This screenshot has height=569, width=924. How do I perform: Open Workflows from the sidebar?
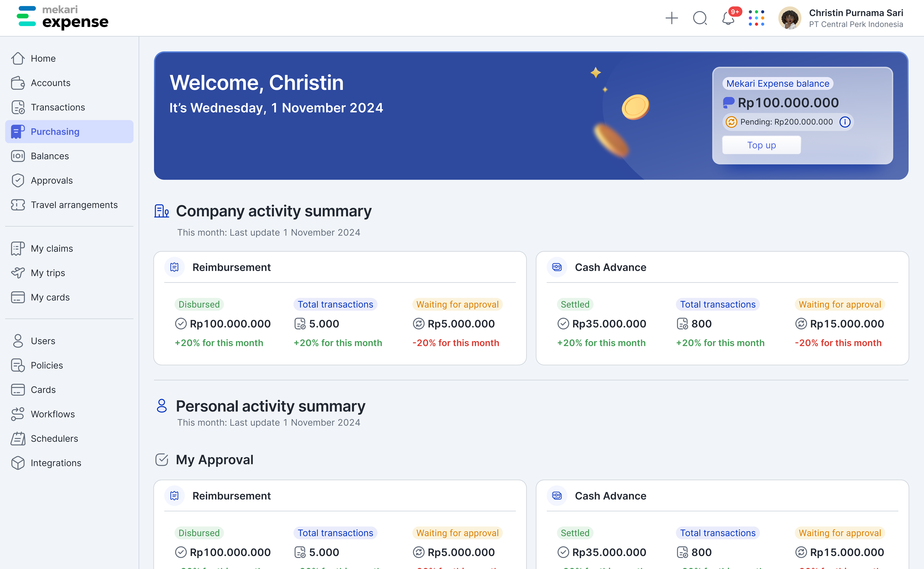pos(53,414)
